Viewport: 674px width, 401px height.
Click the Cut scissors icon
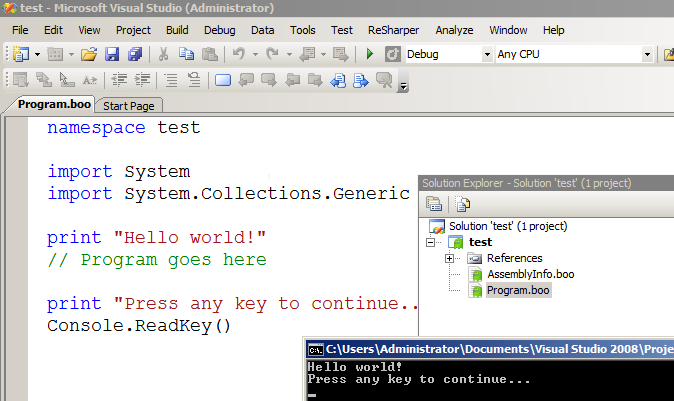[x=163, y=54]
